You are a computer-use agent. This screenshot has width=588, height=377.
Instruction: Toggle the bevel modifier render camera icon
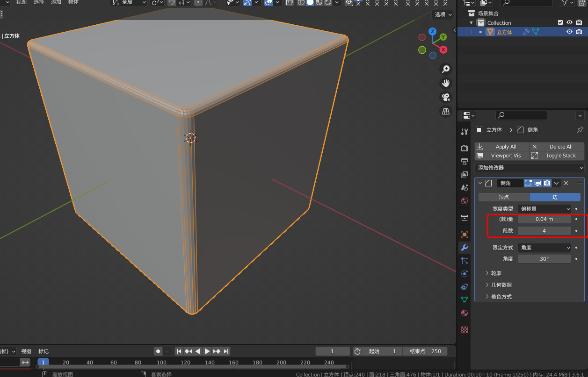point(547,183)
